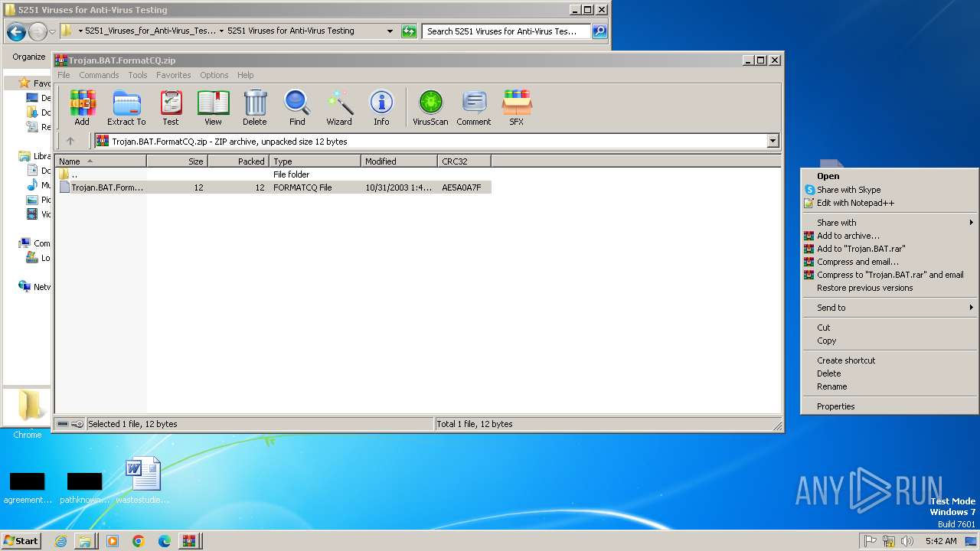Launch the Wizard tool
Image resolution: width=980 pixels, height=551 pixels.
339,108
